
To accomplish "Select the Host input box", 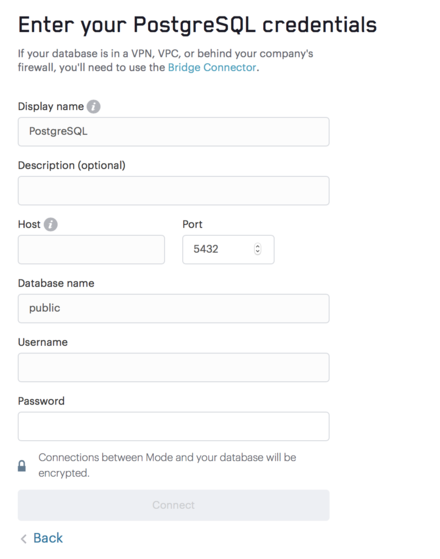I will coord(91,249).
